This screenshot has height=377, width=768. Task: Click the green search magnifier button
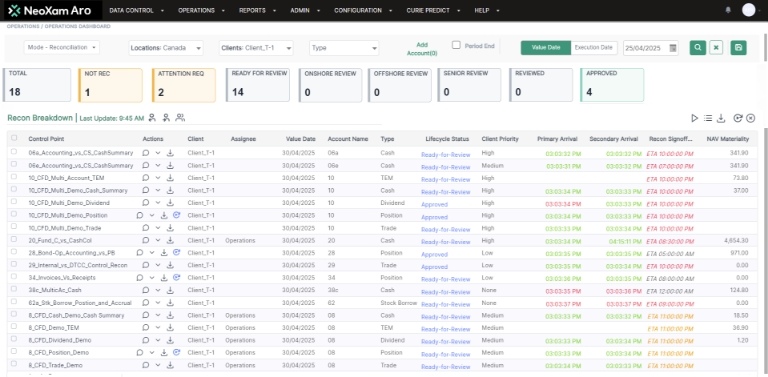point(697,47)
